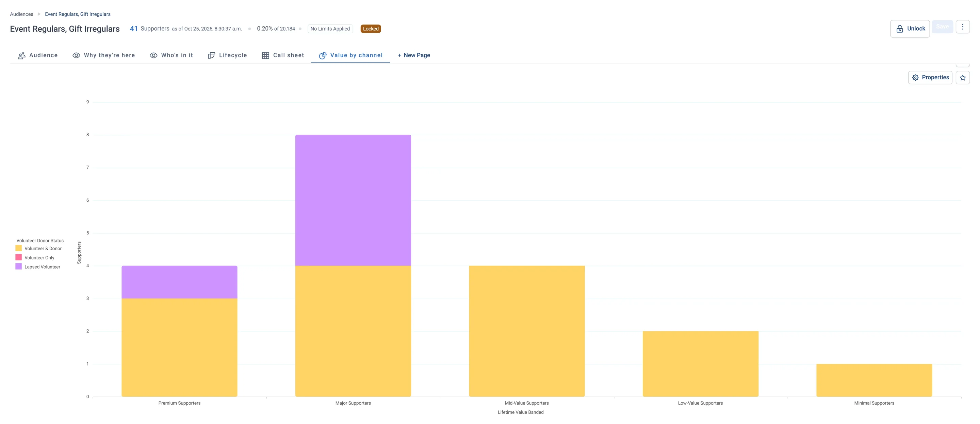Click the 41 supporters count
980x424 pixels.
coord(133,29)
